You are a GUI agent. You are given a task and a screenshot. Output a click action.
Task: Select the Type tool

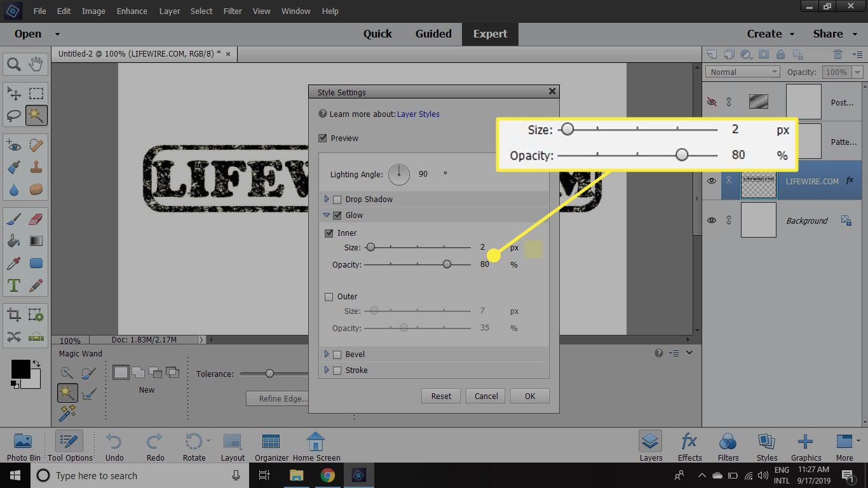click(x=14, y=285)
